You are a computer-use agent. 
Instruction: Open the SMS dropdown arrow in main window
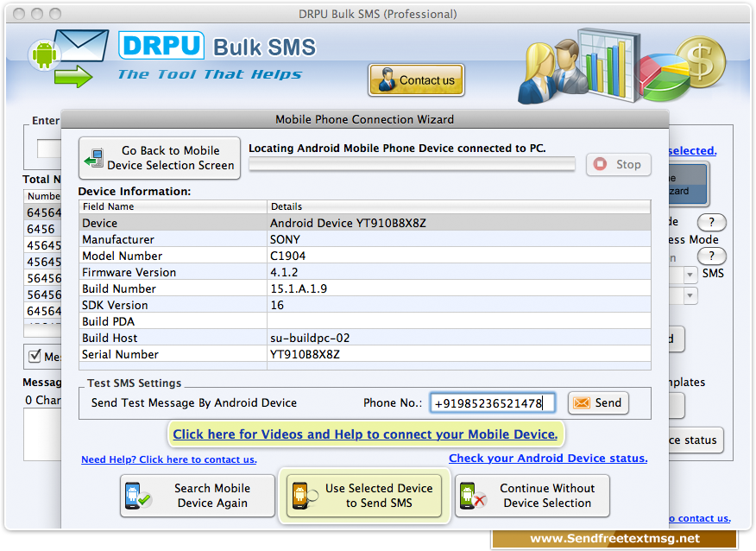point(690,275)
